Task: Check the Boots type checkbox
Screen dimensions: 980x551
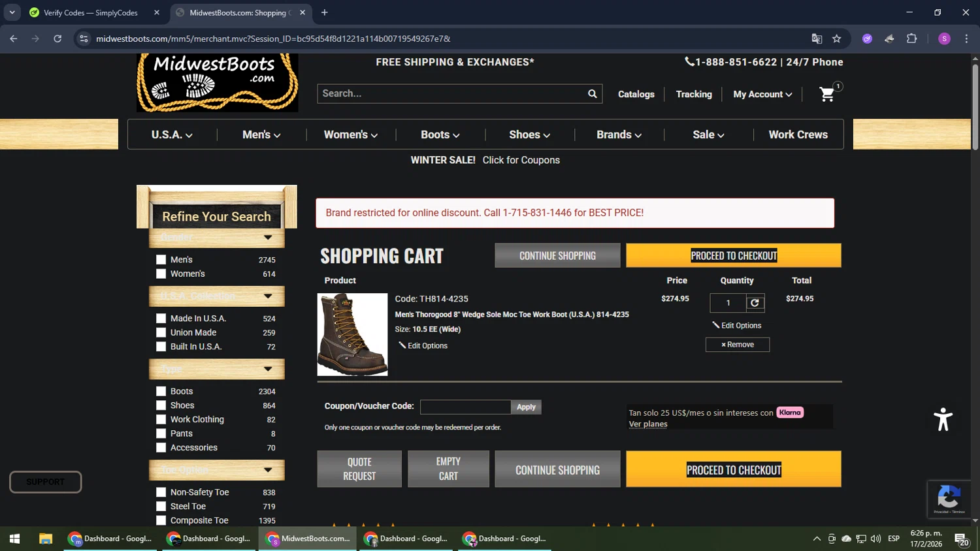Action: point(161,392)
